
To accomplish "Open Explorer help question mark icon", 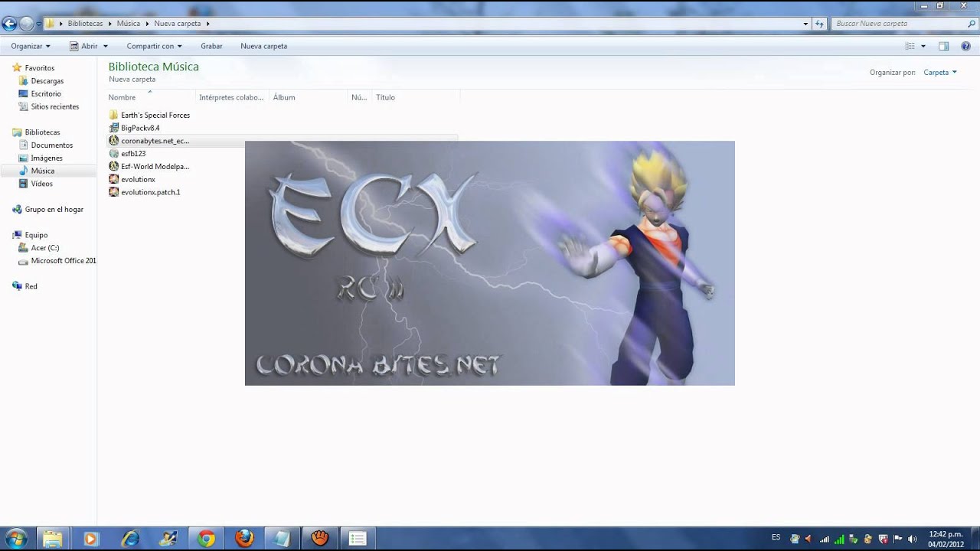I will [965, 46].
